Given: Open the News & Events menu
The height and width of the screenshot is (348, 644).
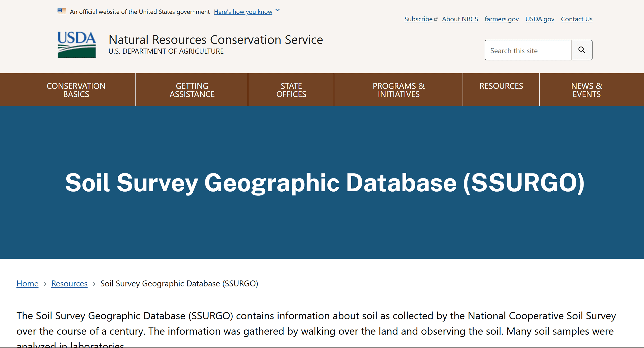Looking at the screenshot, I should 586,90.
